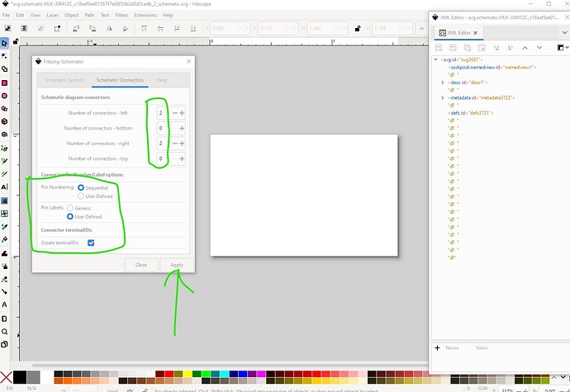Select the Text tool in the toolbox

pyautogui.click(x=4, y=187)
